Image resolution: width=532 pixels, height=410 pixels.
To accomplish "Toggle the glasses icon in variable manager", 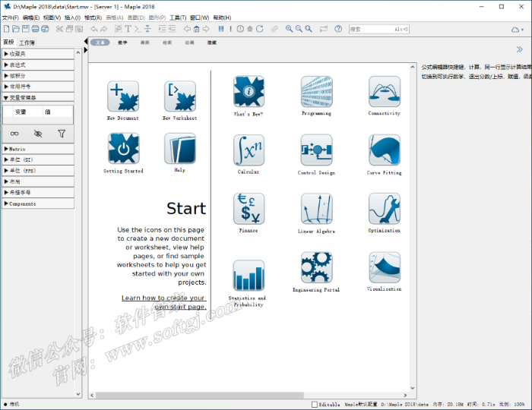I will coord(14,134).
